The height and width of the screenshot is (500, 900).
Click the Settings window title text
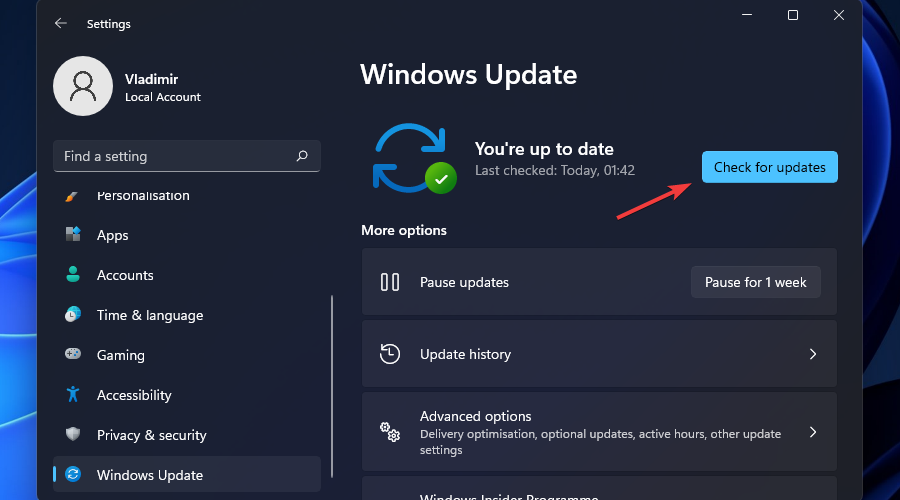click(108, 24)
